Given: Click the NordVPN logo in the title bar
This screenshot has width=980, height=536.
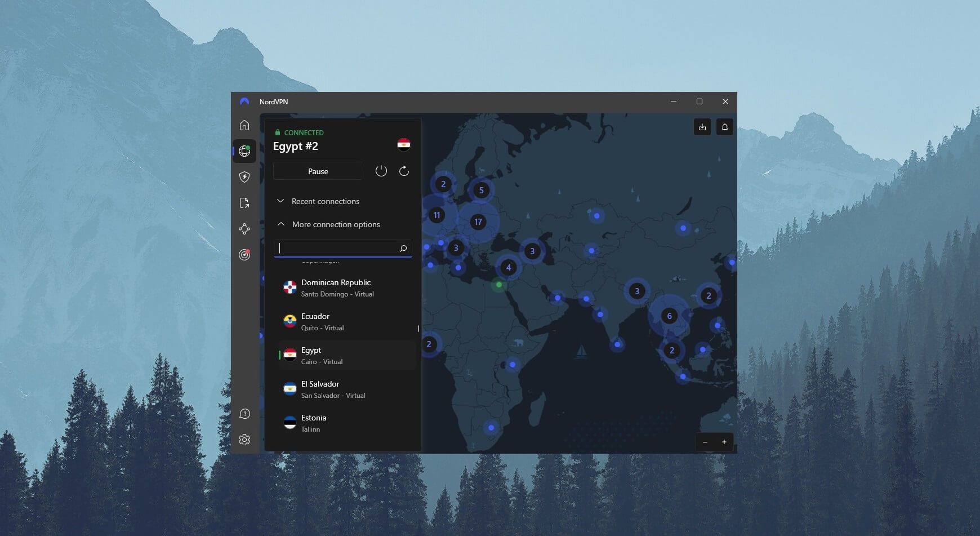Looking at the screenshot, I should 244,101.
